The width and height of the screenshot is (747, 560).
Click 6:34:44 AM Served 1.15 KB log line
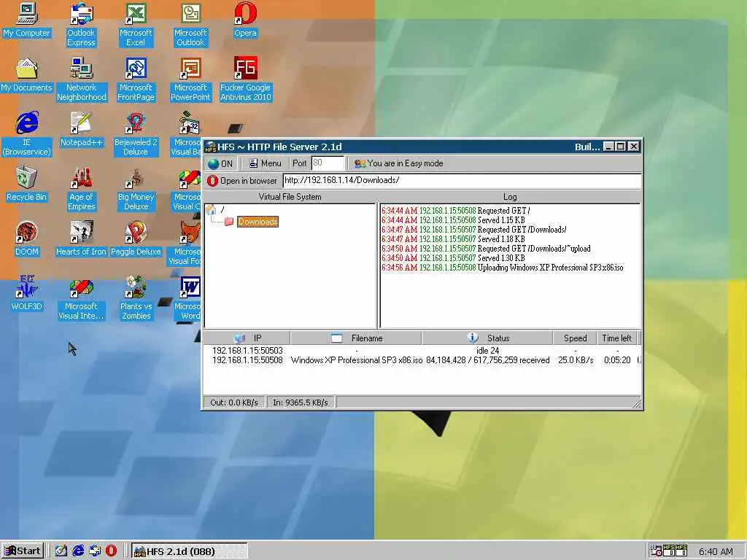tap(453, 220)
